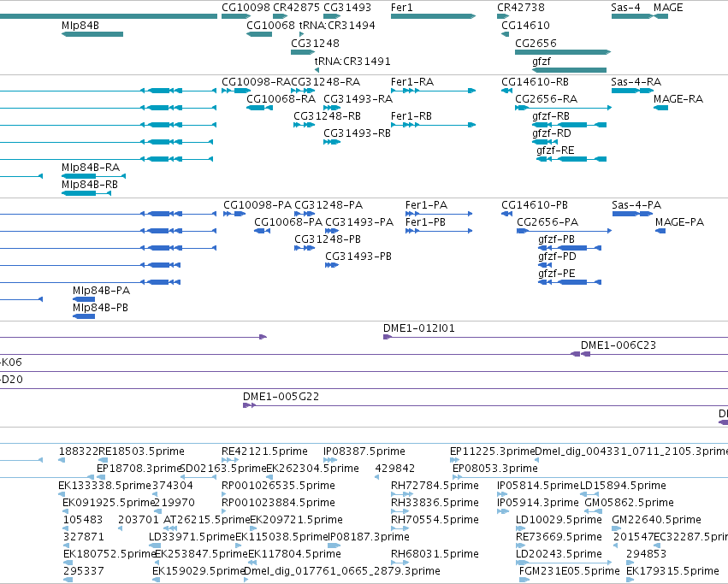The height and width of the screenshot is (584, 728).
Task: Click EST RH70554.5prime
Action: [435, 520]
